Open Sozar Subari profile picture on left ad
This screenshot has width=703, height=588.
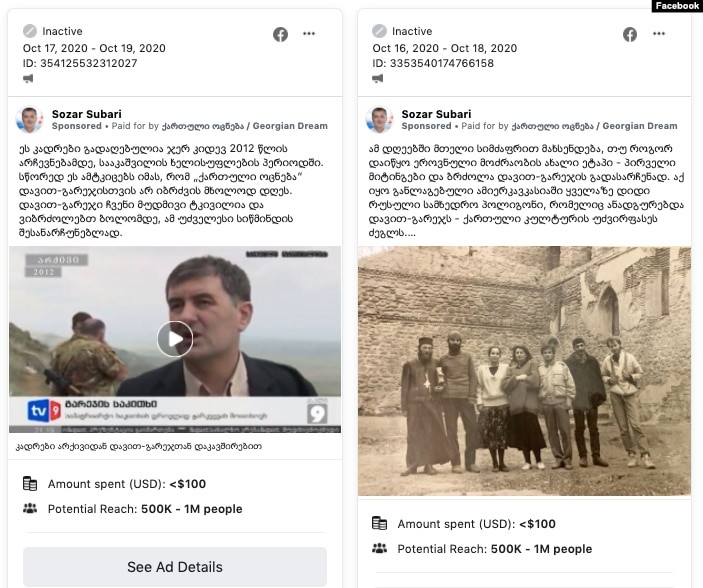coord(29,120)
